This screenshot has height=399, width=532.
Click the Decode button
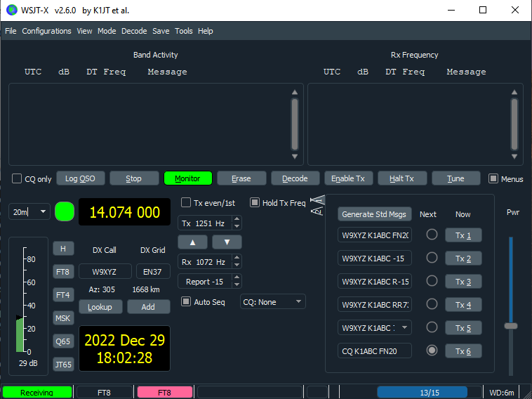[295, 178]
